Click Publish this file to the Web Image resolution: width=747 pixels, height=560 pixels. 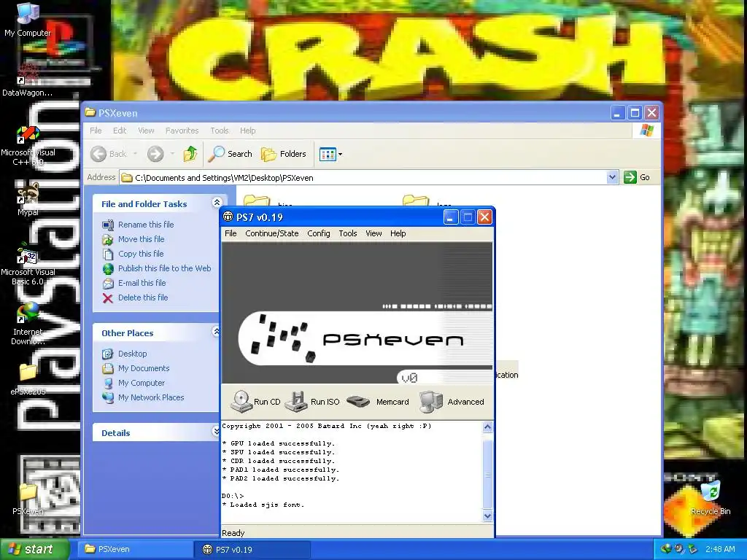coord(164,268)
